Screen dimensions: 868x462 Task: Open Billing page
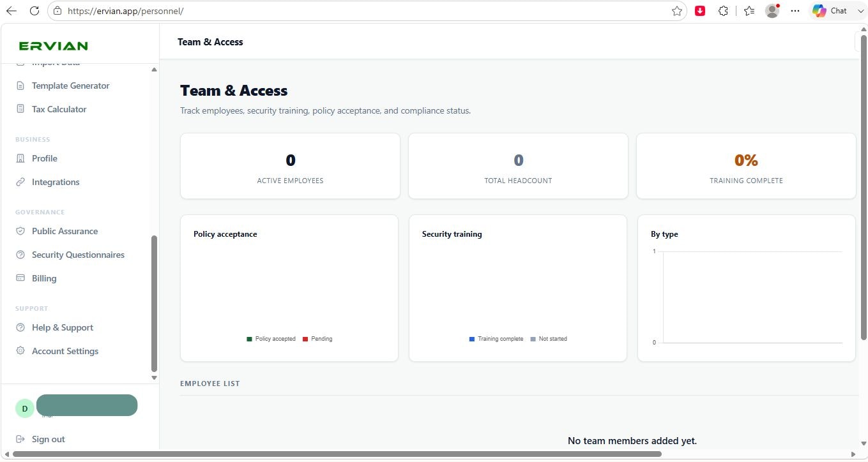[x=44, y=278]
